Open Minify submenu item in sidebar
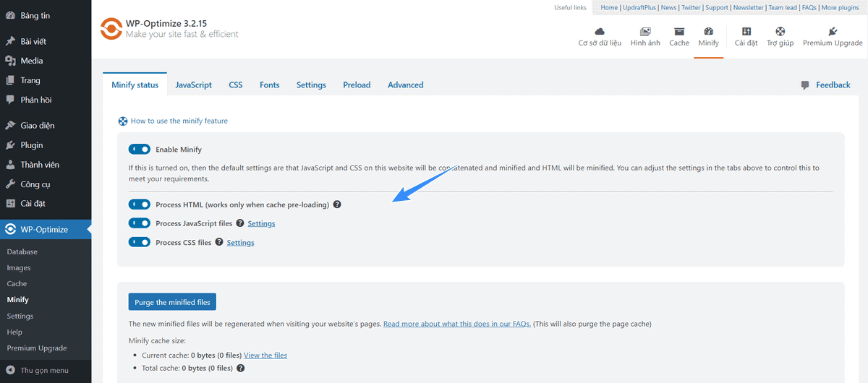868x383 pixels. [18, 300]
